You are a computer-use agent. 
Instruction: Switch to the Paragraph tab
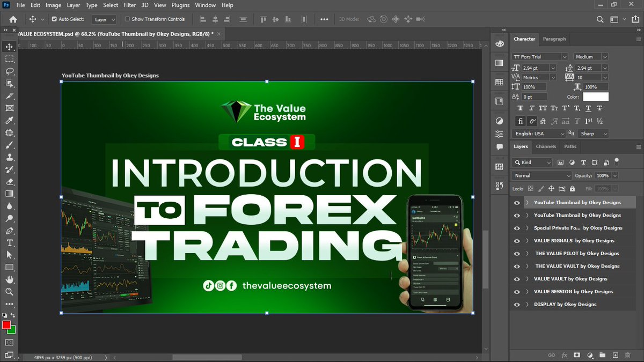click(x=554, y=39)
